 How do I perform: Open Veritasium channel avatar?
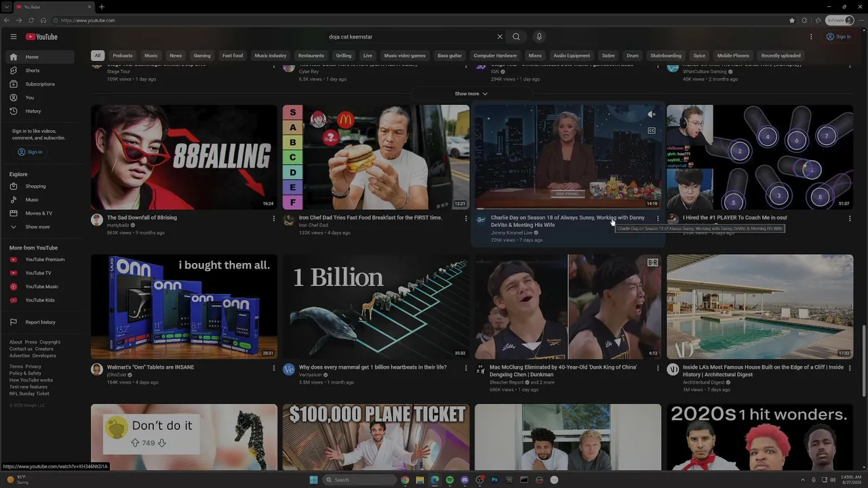pos(289,369)
